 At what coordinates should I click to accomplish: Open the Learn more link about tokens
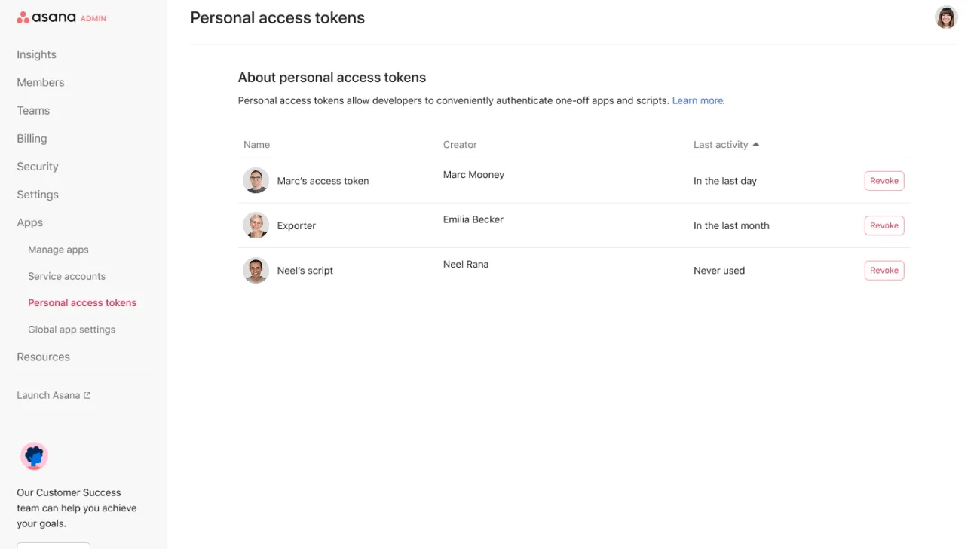click(x=697, y=100)
